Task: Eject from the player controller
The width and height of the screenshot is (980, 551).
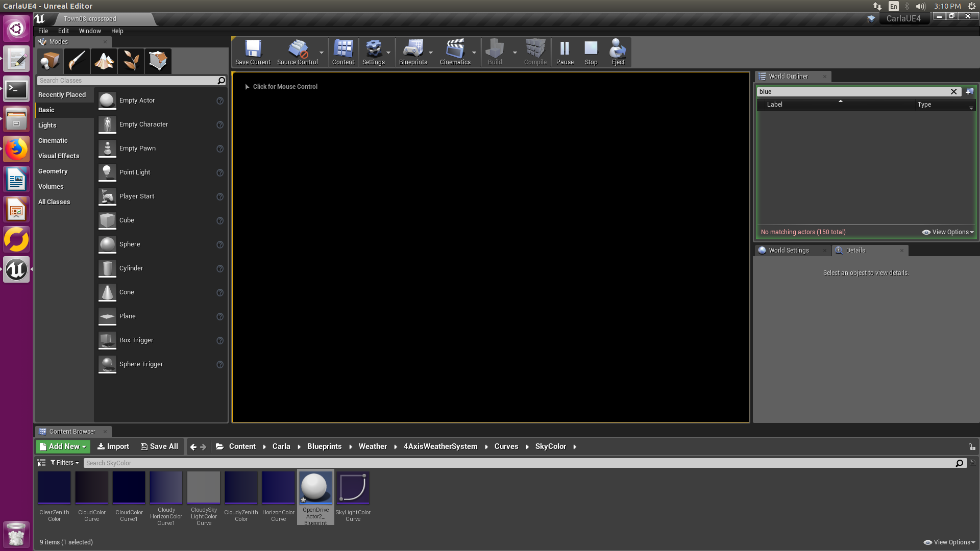Action: click(618, 52)
